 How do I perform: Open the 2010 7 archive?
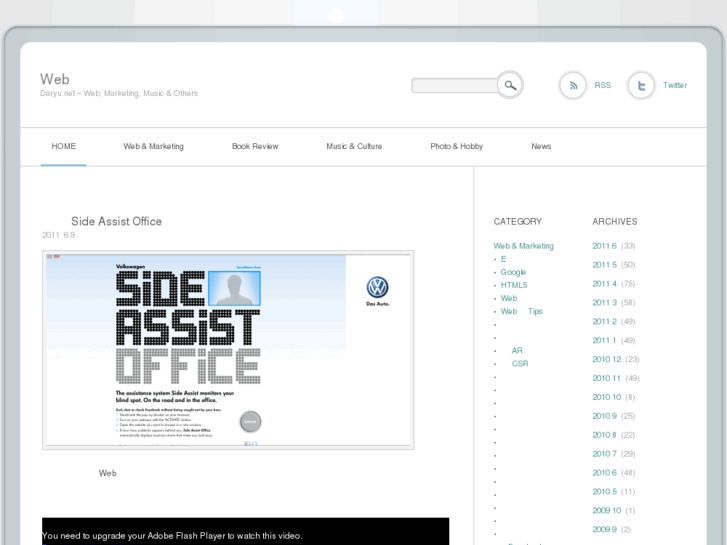(605, 454)
